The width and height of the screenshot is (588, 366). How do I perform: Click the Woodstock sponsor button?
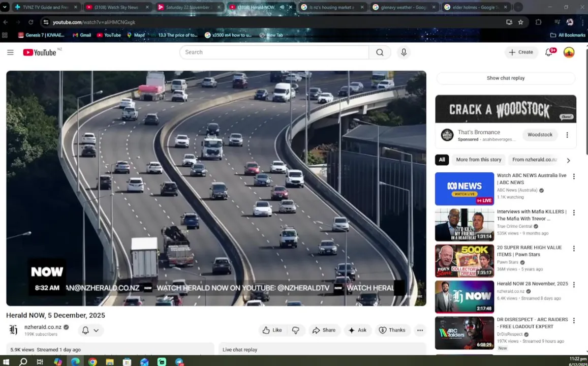coord(540,135)
